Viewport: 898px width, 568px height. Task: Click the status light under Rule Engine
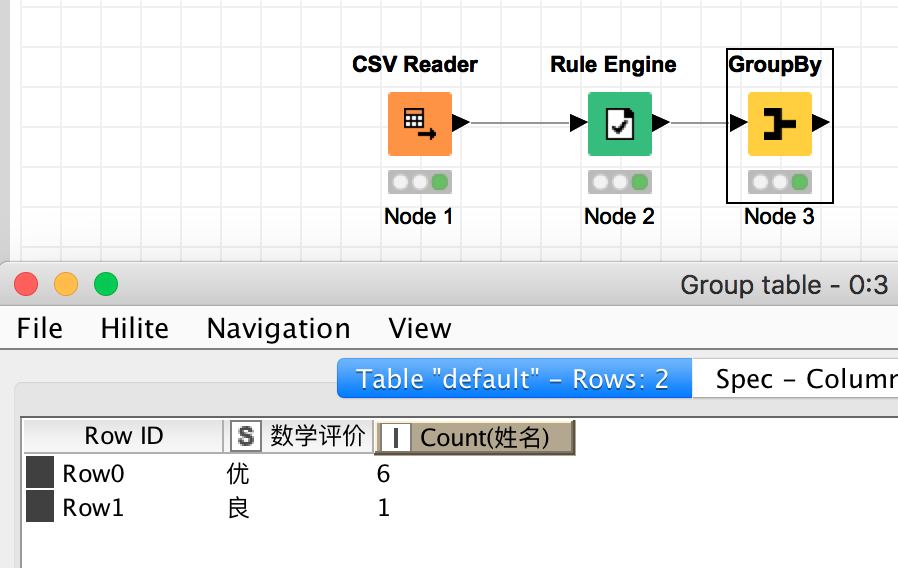[620, 182]
